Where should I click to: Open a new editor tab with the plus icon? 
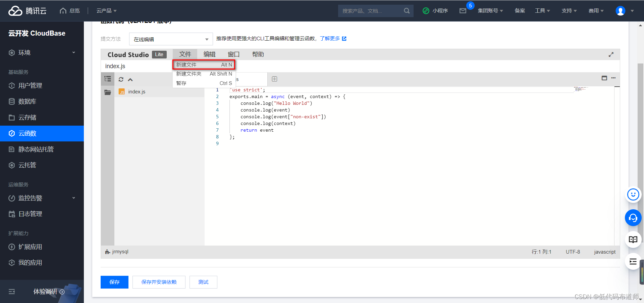[x=274, y=79]
